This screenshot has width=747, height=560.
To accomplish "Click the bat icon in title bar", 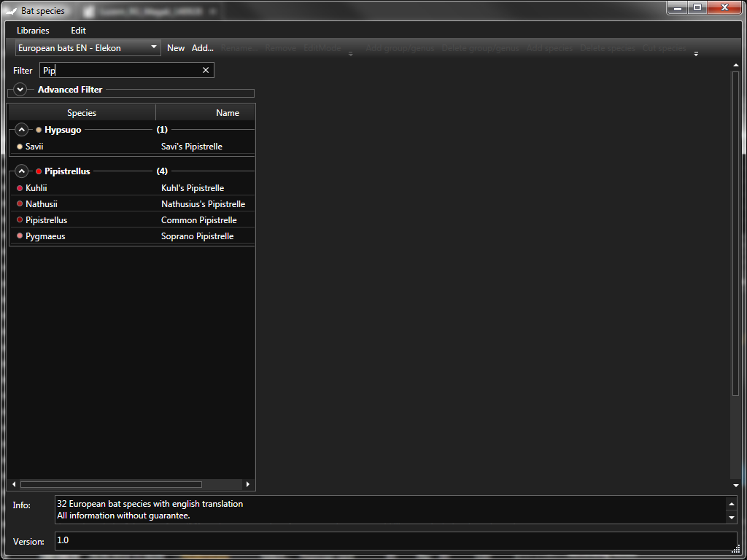I will (x=10, y=10).
